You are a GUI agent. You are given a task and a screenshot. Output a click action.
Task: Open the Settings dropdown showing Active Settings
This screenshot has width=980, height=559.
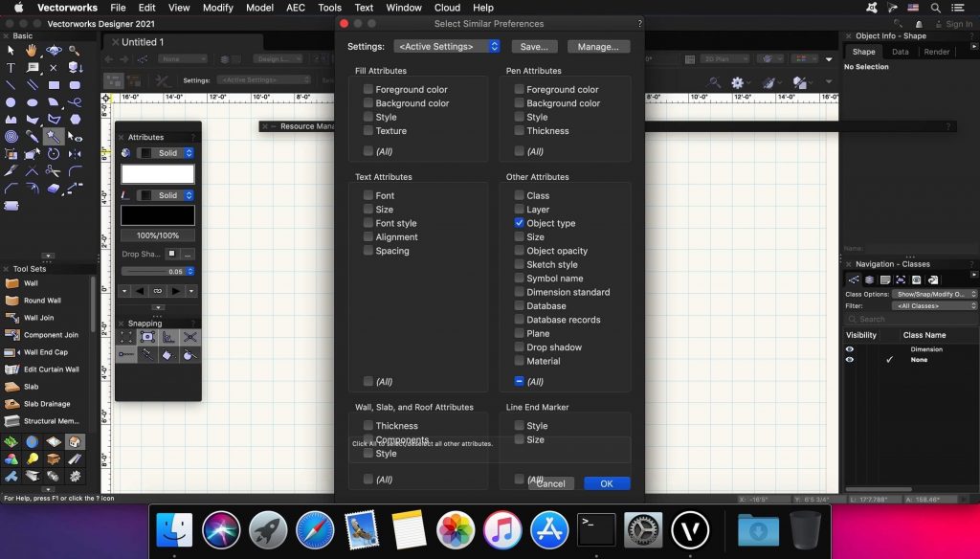447,45
